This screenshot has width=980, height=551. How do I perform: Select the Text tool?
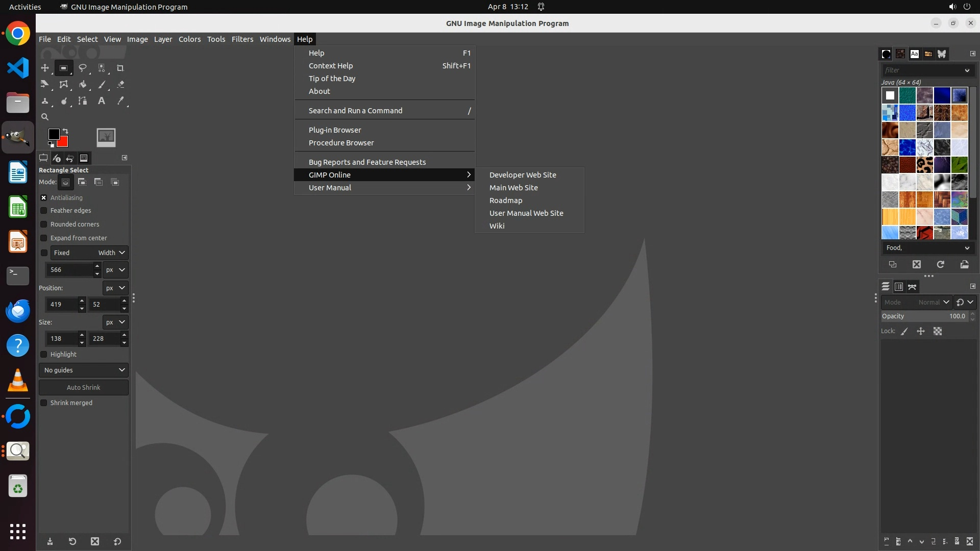click(x=102, y=101)
